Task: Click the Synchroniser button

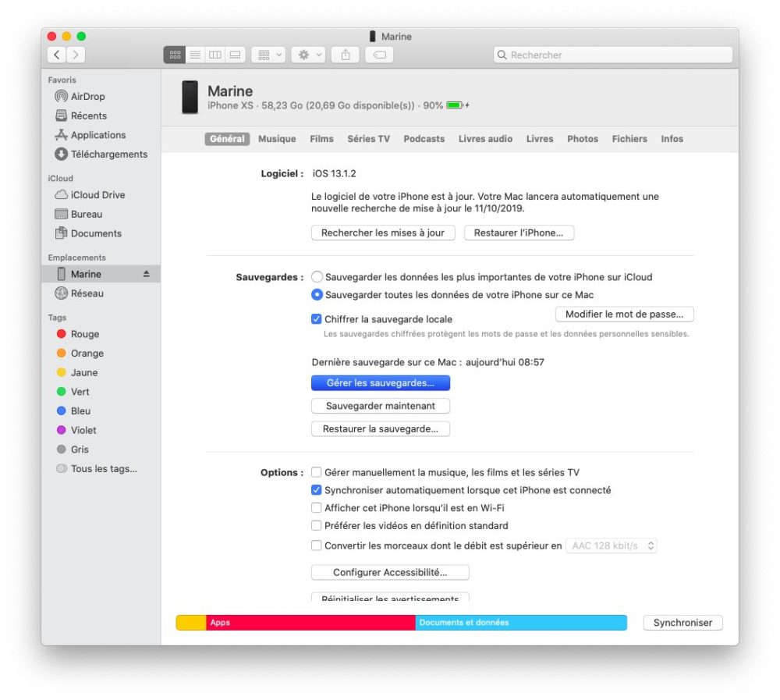Action: (682, 623)
